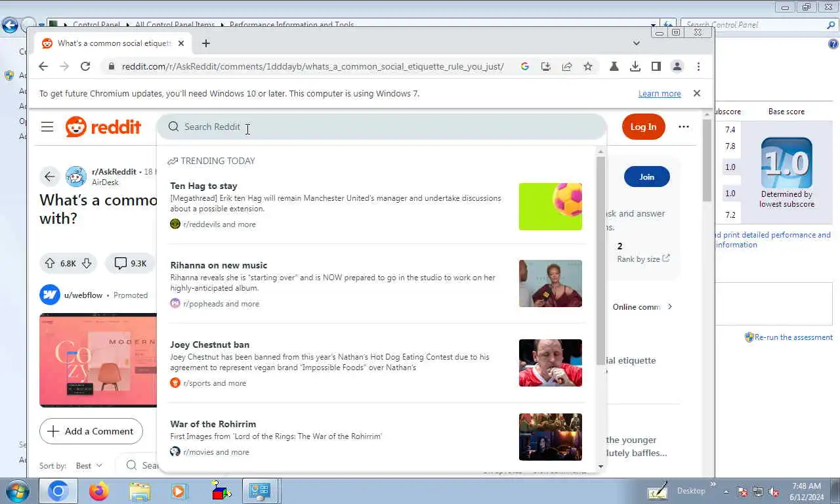Upvote the AskReddit post
Screen dimensions: 840x504
pyautogui.click(x=50, y=263)
